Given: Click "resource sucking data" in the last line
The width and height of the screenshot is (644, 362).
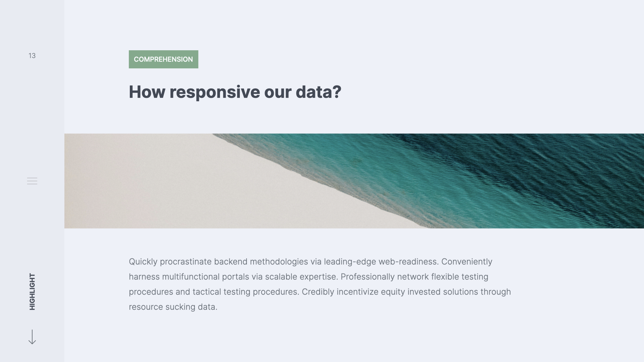Looking at the screenshot, I should [172, 307].
